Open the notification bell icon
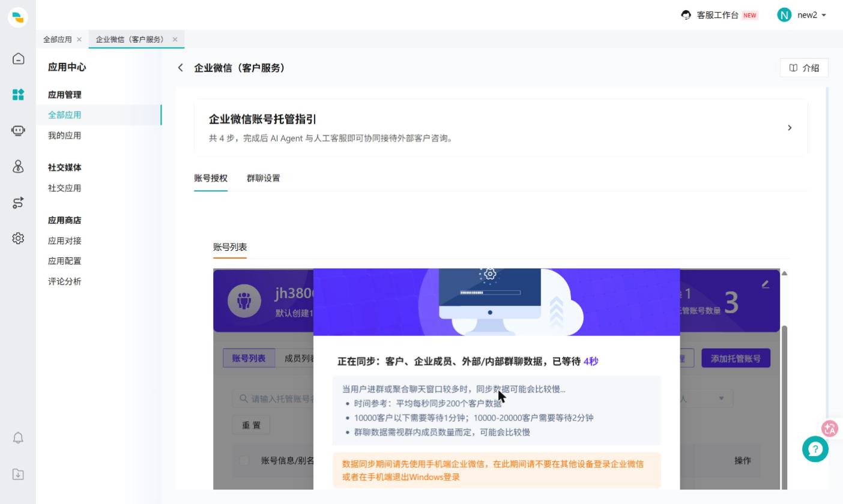Image resolution: width=843 pixels, height=504 pixels. coord(18,438)
